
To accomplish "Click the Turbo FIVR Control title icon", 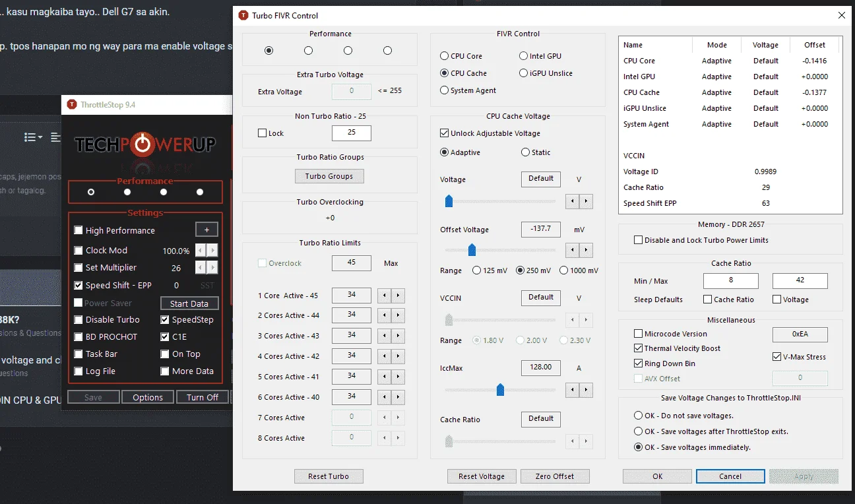I will pos(243,15).
